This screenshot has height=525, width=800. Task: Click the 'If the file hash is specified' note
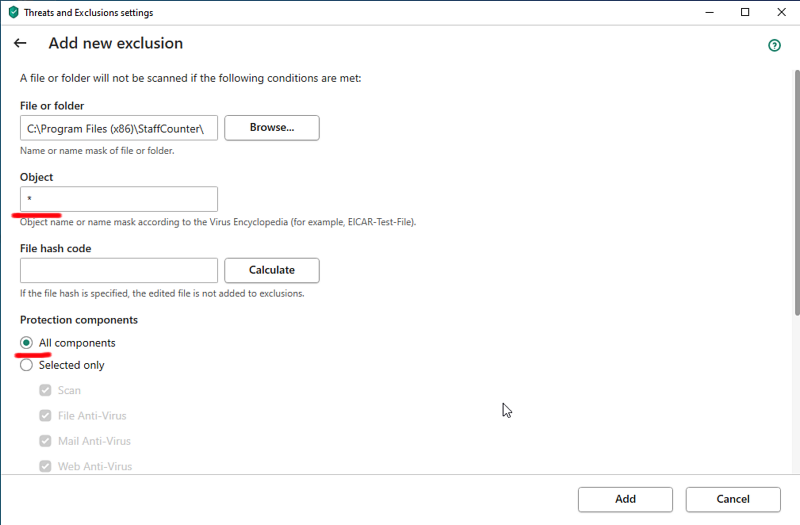click(x=162, y=293)
